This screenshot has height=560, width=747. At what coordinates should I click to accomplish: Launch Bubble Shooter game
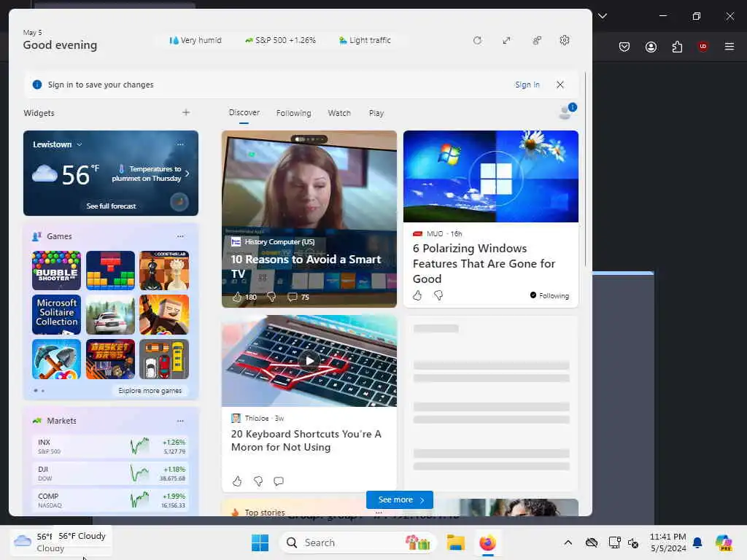(56, 271)
